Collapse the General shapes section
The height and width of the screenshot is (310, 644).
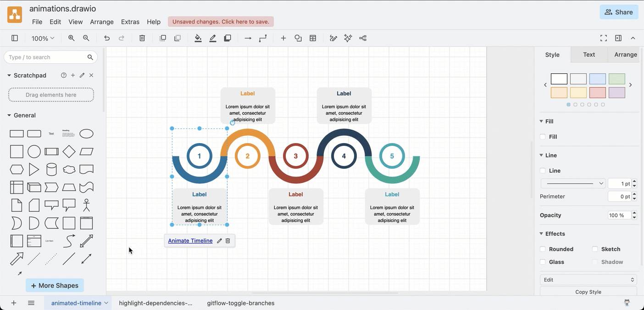tap(9, 116)
